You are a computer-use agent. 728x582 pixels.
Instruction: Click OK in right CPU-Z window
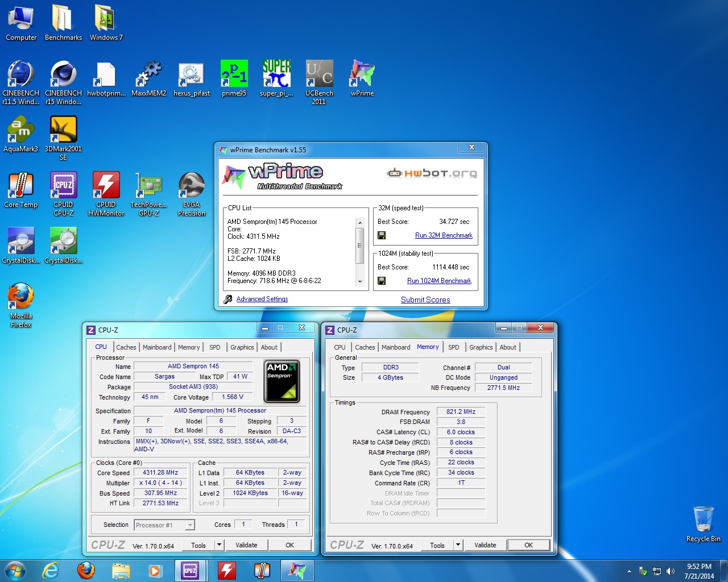(528, 545)
